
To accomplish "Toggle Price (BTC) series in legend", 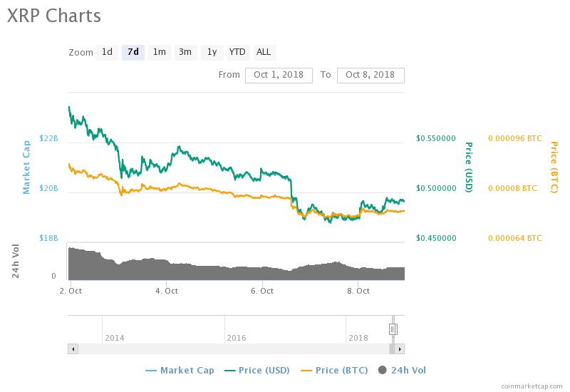I will pyautogui.click(x=334, y=371).
